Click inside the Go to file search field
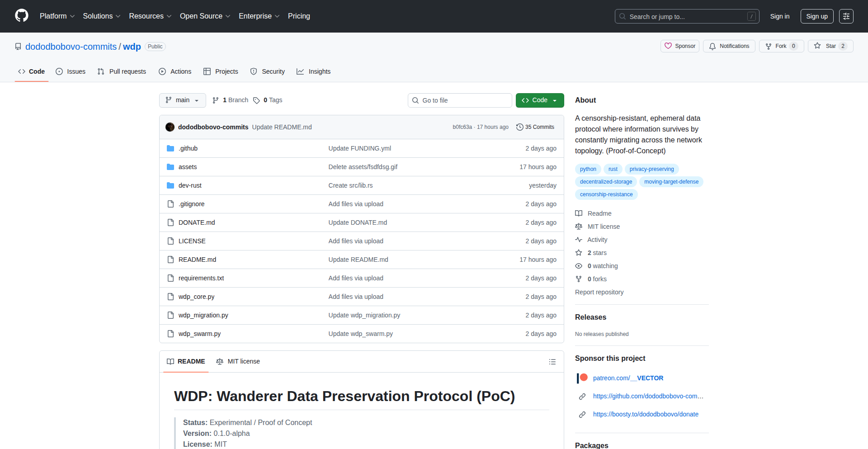Screen dimensions: 868x449 click(460, 100)
